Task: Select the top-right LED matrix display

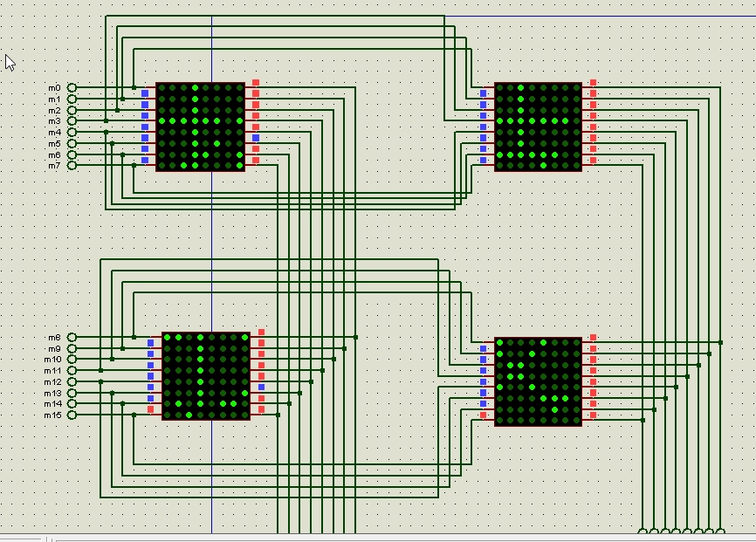Action: click(538, 127)
